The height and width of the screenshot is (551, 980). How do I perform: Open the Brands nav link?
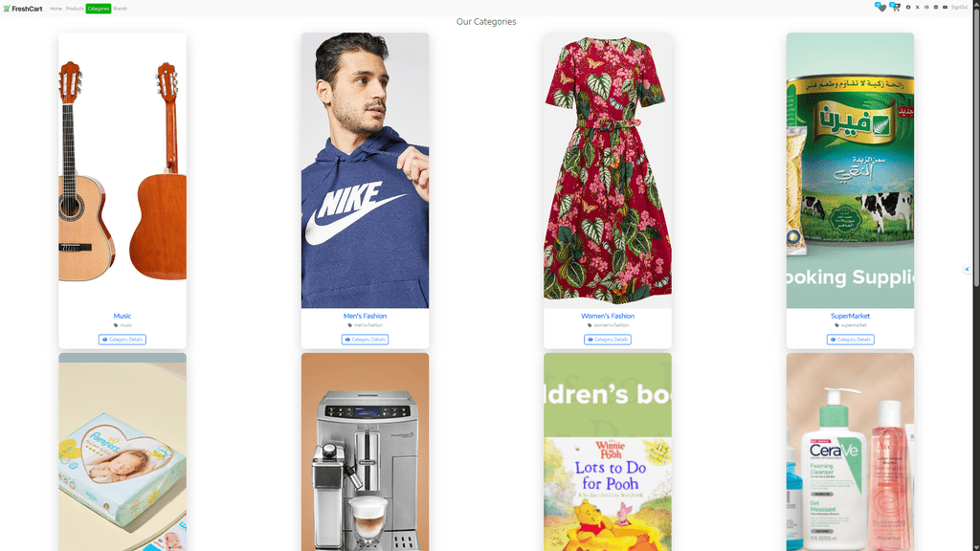point(120,9)
